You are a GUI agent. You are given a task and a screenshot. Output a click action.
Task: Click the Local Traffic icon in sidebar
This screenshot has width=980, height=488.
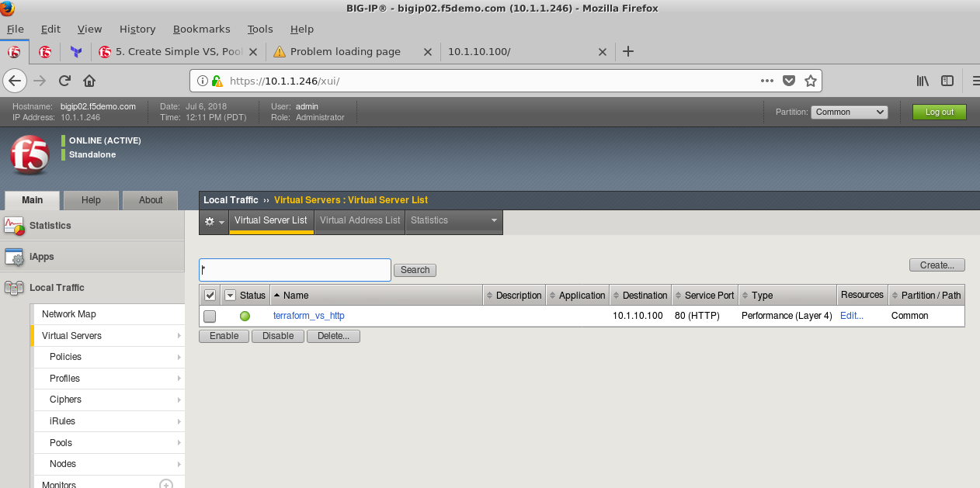coord(14,288)
